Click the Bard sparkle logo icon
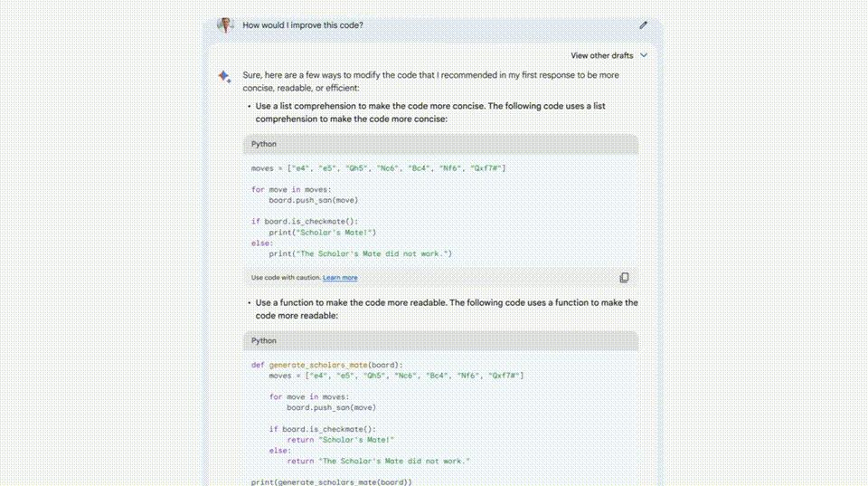The image size is (868, 486). coord(225,77)
